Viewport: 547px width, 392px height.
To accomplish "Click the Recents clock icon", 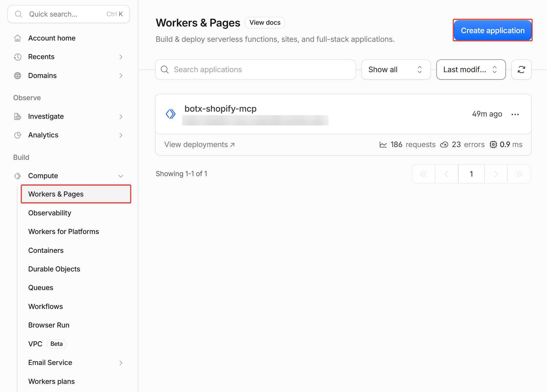I will (x=18, y=57).
